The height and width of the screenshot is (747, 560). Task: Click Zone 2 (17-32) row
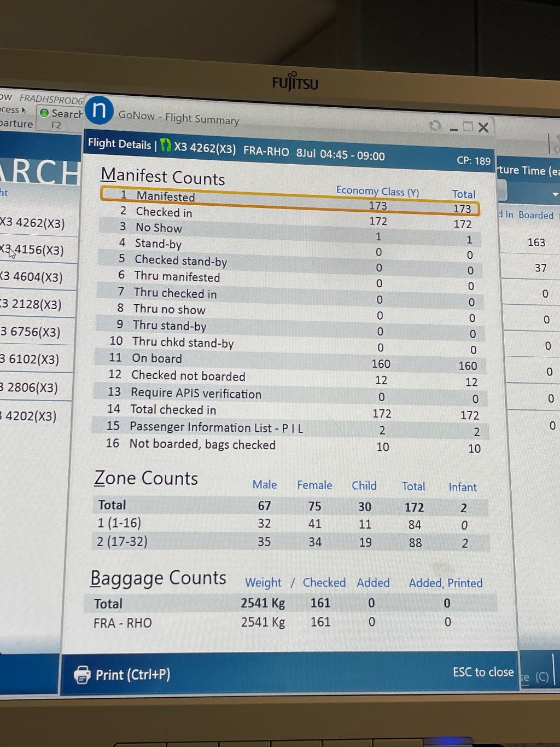point(290,542)
